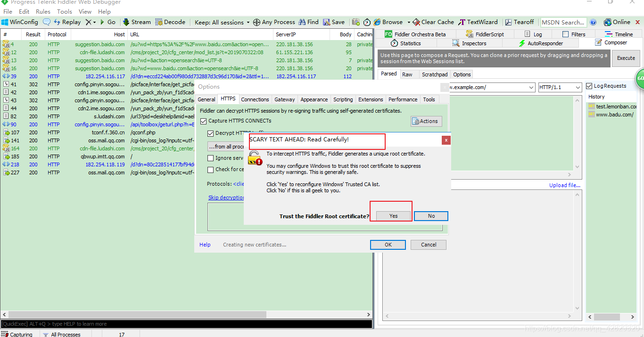Open the Inspectors tab
The image size is (644, 337).
click(469, 43)
